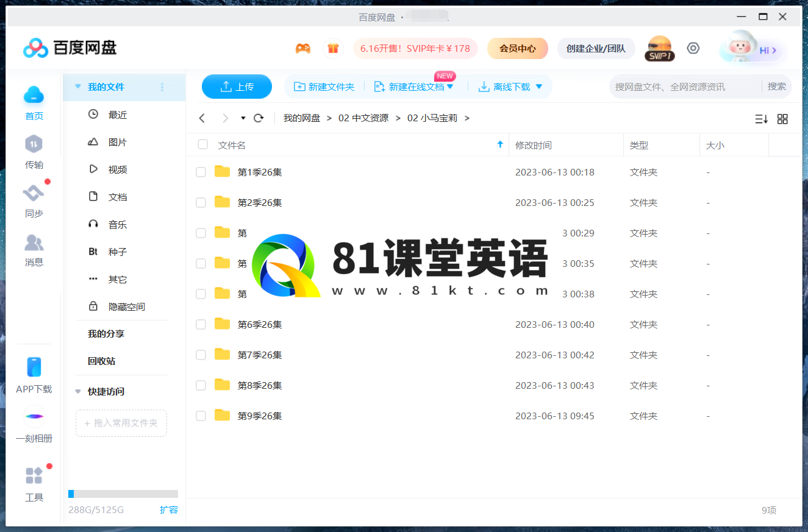Open 我的分享 in sidebar
The height and width of the screenshot is (532, 808).
point(106,334)
